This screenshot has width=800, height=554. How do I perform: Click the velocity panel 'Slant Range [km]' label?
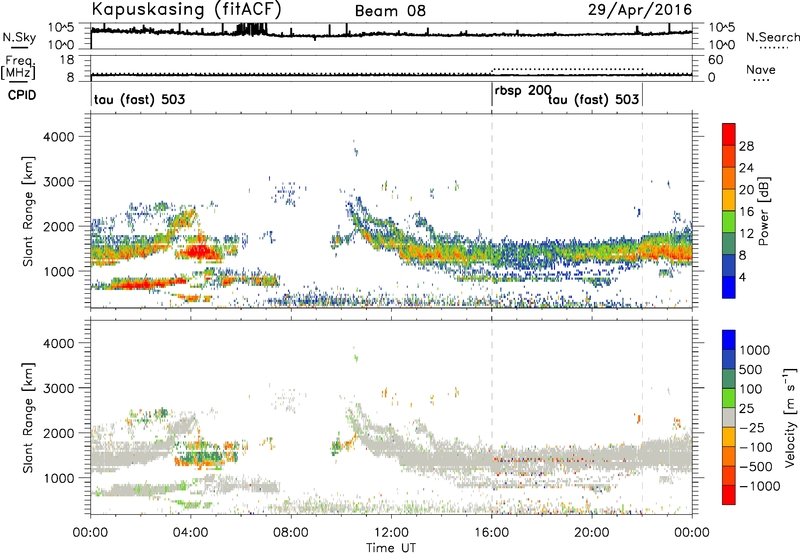pos(28,417)
